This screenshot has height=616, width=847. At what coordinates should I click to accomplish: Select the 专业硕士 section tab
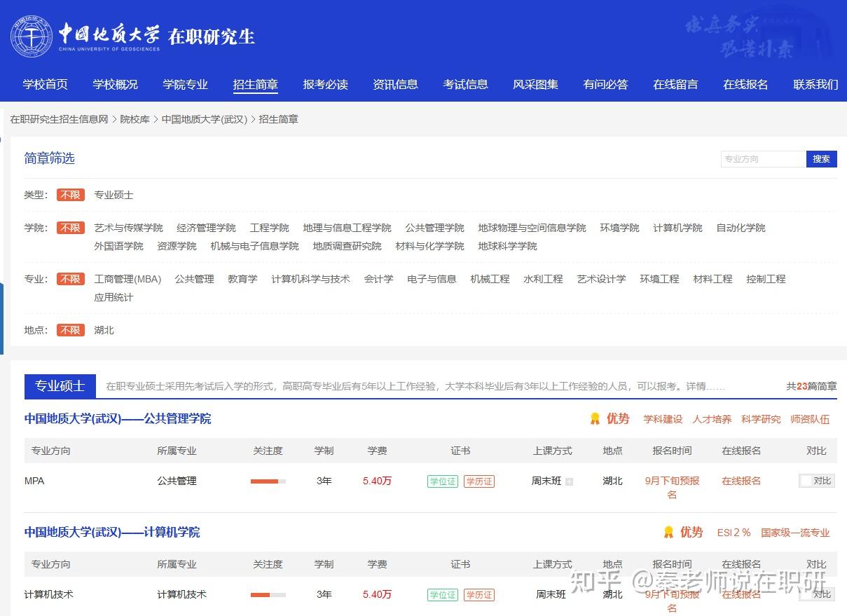[x=60, y=386]
